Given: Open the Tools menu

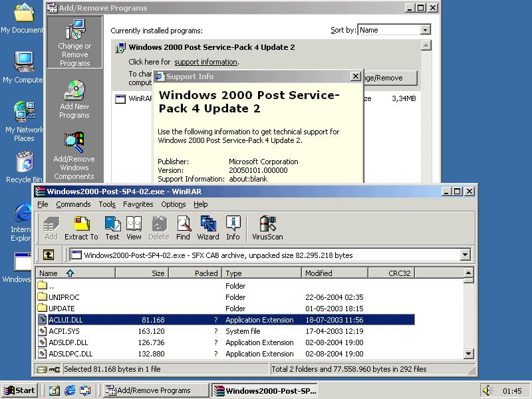Looking at the screenshot, I should tap(107, 204).
